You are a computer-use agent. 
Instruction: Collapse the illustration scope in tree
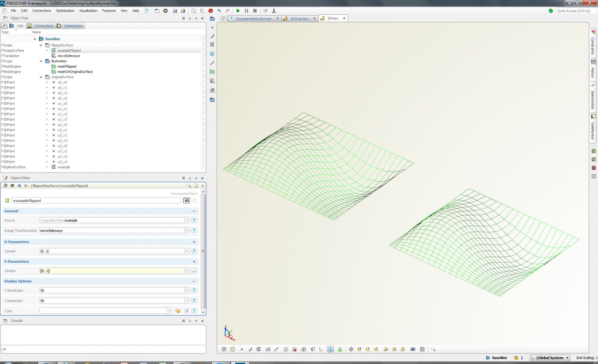41,61
